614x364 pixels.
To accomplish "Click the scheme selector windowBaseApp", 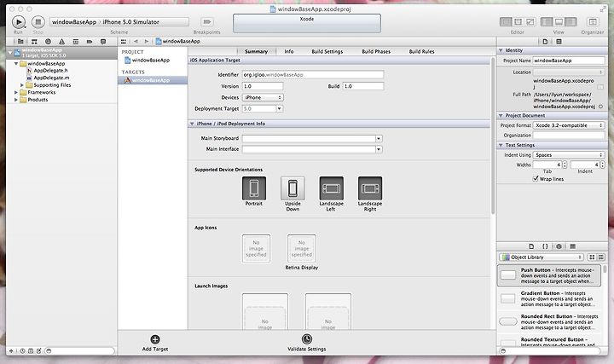I will tap(74, 22).
